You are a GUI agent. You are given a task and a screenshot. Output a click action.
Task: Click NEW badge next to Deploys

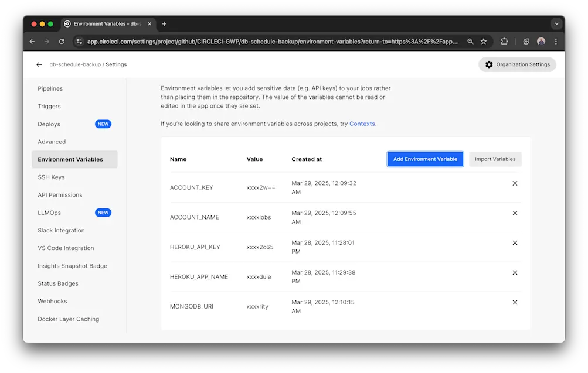click(103, 124)
